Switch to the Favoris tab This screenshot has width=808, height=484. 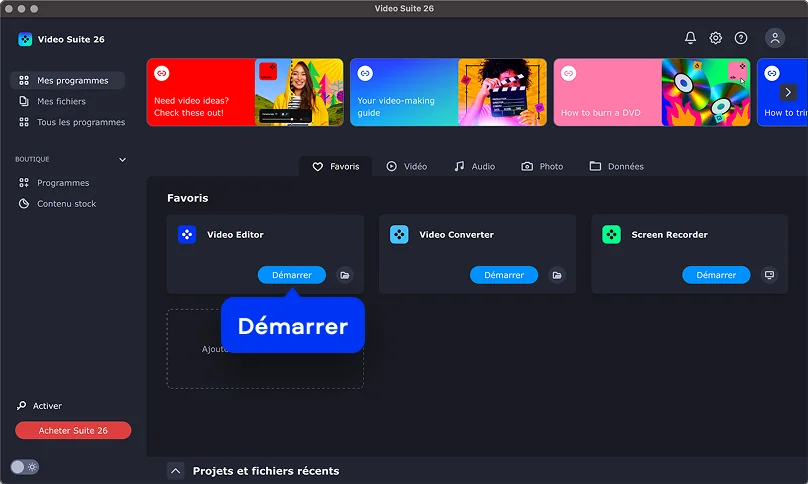click(x=336, y=166)
